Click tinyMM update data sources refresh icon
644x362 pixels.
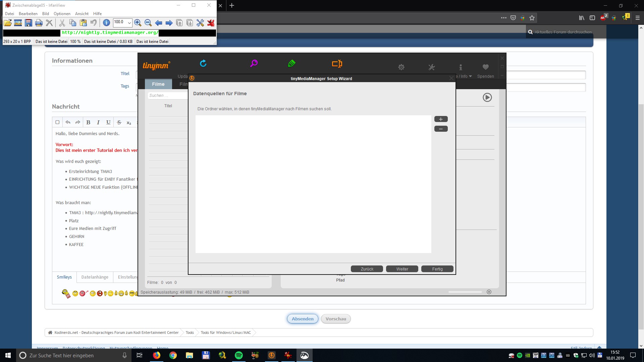(203, 63)
